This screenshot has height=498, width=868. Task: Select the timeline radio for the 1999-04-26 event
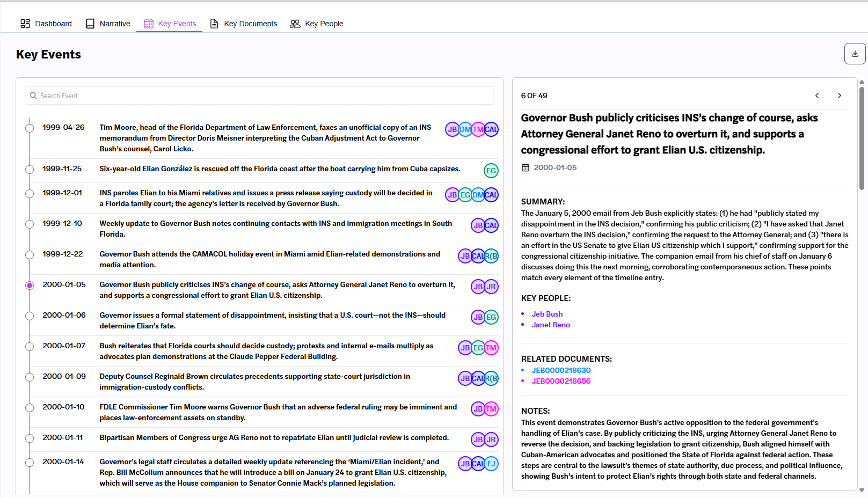coord(30,128)
